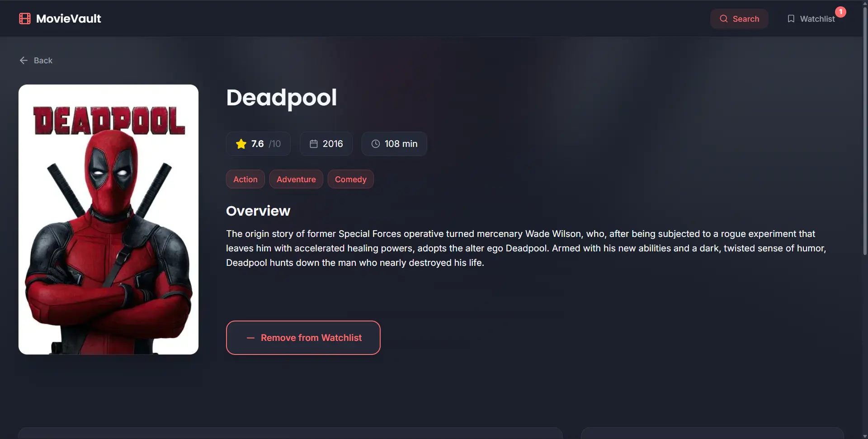
Task: Click the MovieVault film reel logo icon
Action: (x=25, y=19)
